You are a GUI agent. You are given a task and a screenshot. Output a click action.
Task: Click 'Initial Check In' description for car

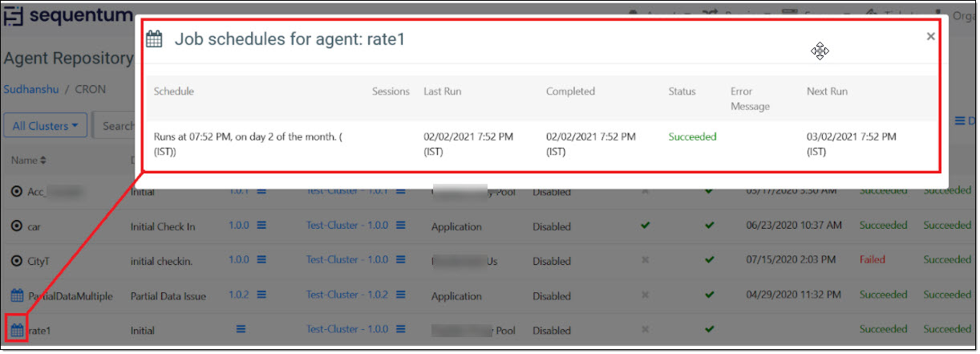[163, 227]
